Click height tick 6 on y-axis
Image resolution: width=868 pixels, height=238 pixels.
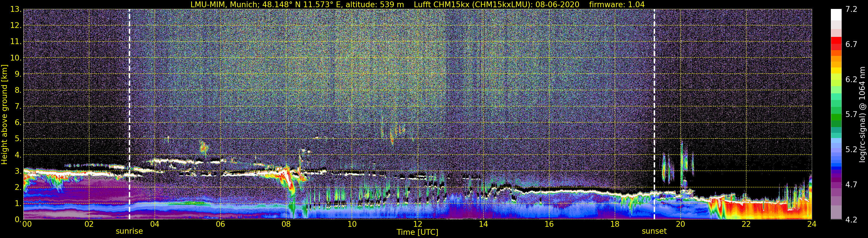click(x=18, y=123)
